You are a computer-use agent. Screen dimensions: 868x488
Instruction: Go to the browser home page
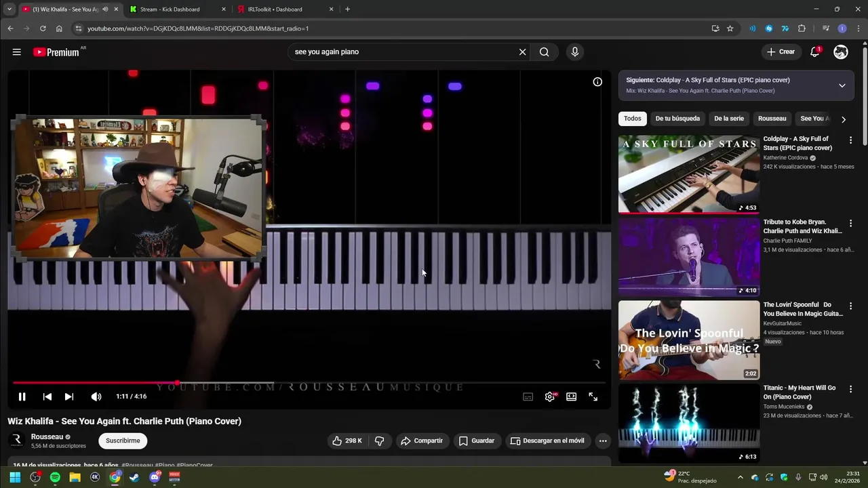59,28
